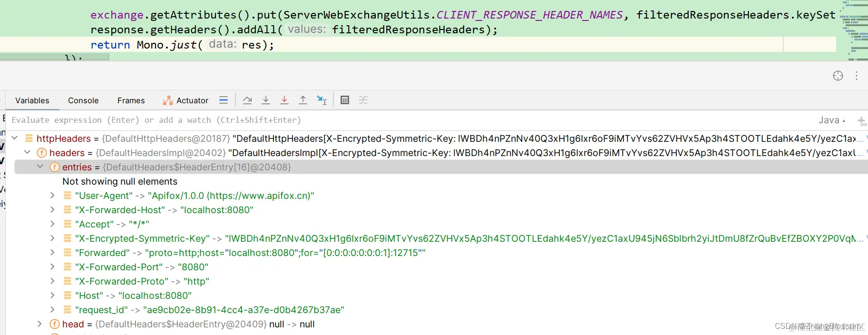Collapse the entries array node

point(40,167)
